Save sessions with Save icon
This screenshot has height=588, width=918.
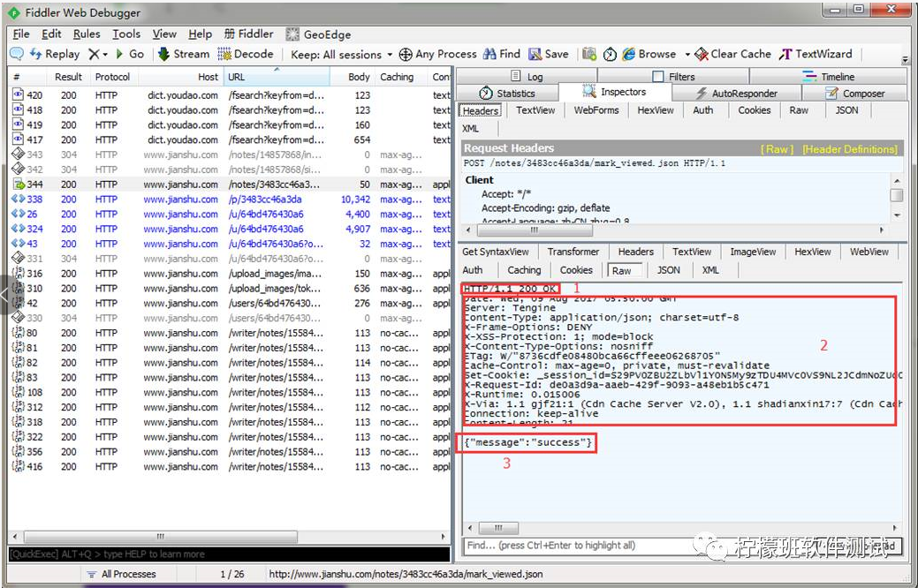tap(548, 55)
